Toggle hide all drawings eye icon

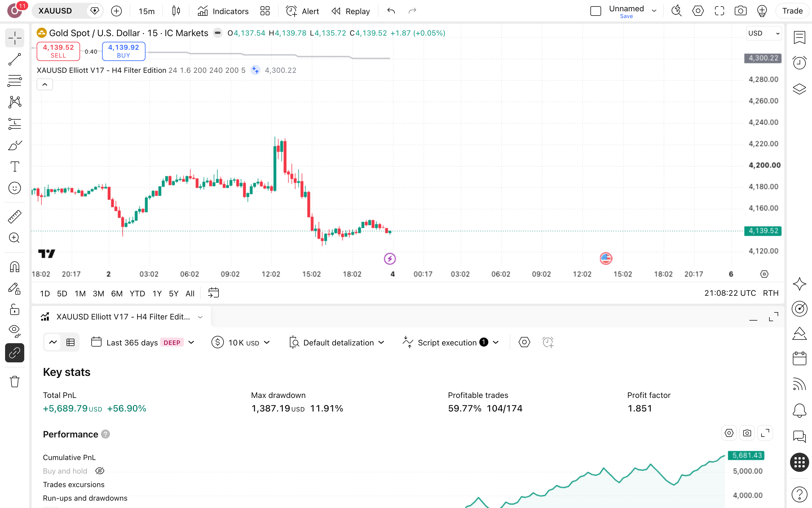pos(14,331)
